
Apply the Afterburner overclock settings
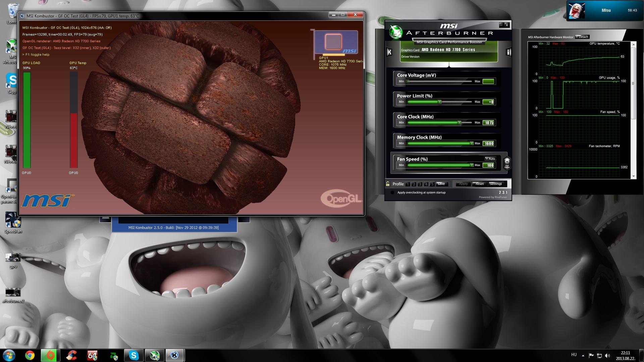(x=463, y=184)
